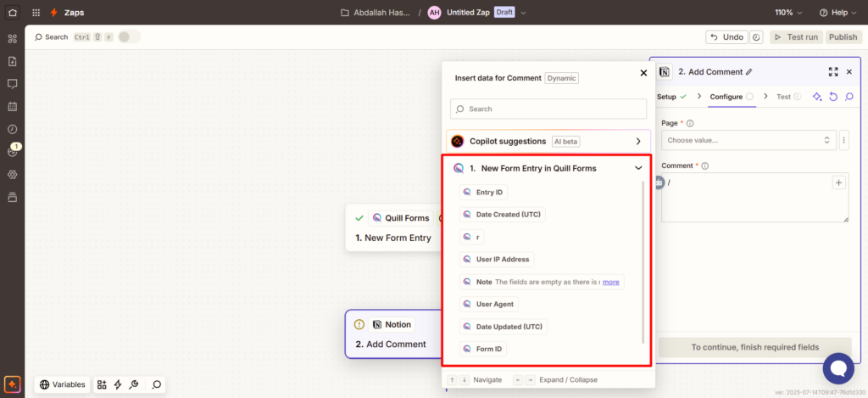Insert the Form ID field
This screenshot has width=868, height=398.
(482, 350)
